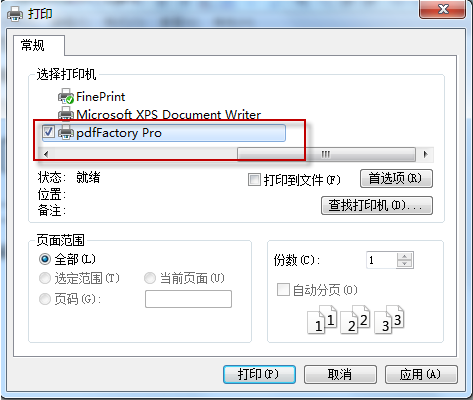Screen dimensions: 473x400
Task: Click the pages 2-2 collate illustration
Action: point(355,320)
